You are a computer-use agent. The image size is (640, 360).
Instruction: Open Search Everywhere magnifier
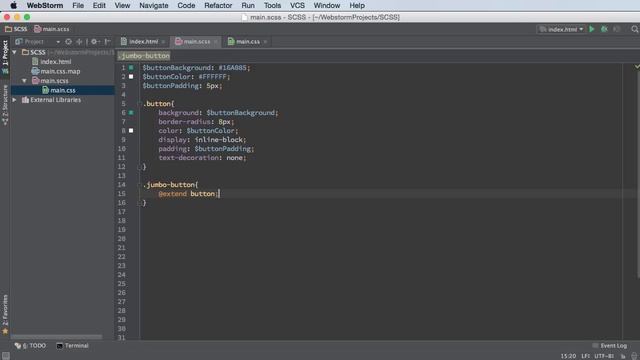635,29
